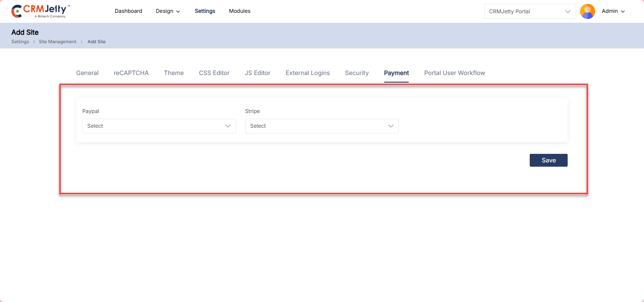Expand the Paypal select dropdown
Viewport: 644px width, 302px height.
pyautogui.click(x=159, y=126)
